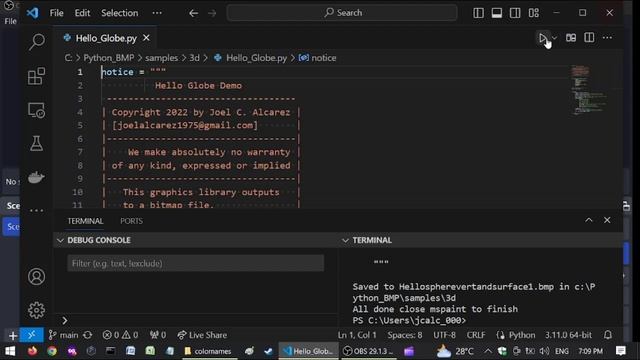Collapse the TERMINAL section

click(345, 240)
